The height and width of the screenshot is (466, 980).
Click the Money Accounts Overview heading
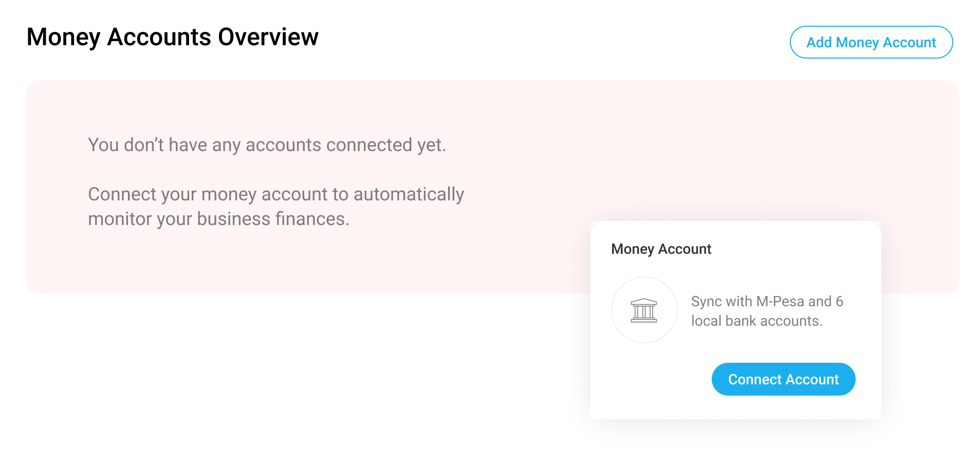click(173, 37)
